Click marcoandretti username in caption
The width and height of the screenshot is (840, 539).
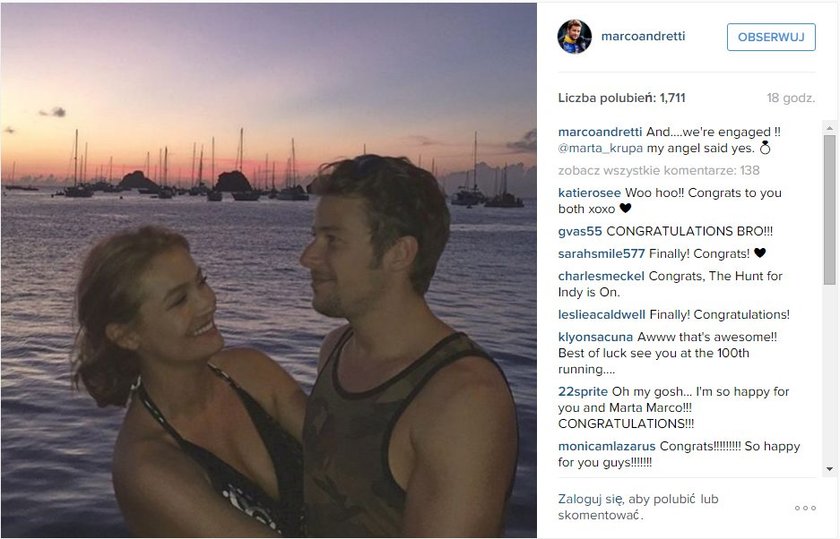point(599,132)
